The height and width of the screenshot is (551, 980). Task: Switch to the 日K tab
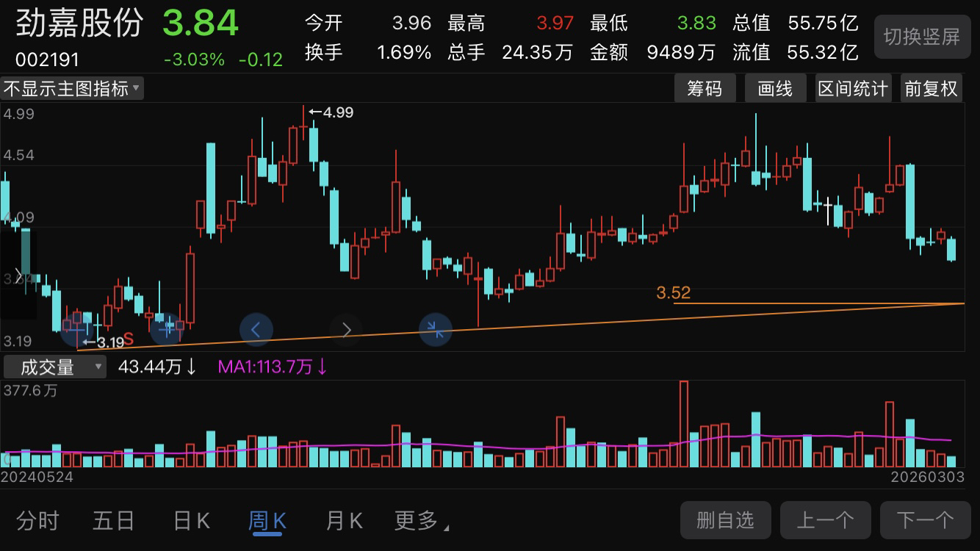click(192, 521)
